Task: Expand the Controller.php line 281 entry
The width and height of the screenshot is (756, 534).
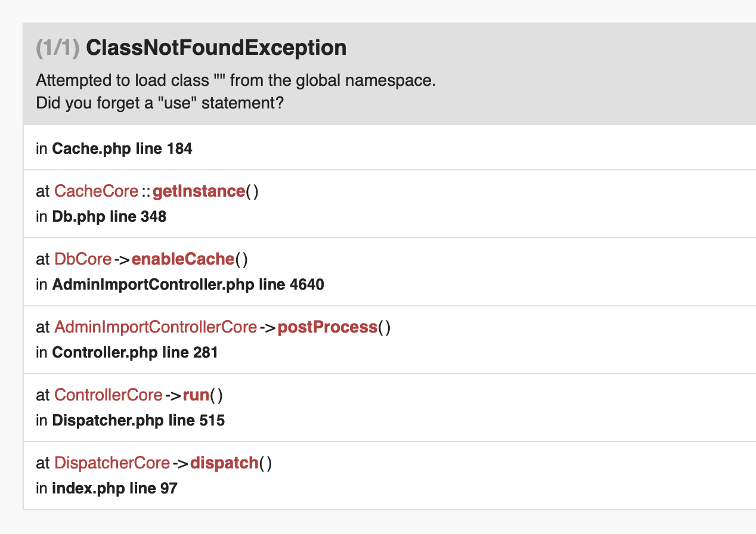Action: [x=135, y=352]
